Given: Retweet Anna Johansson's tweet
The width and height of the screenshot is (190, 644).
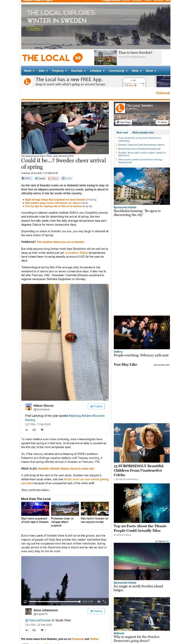Looking at the screenshot, I should [x=34, y=630].
